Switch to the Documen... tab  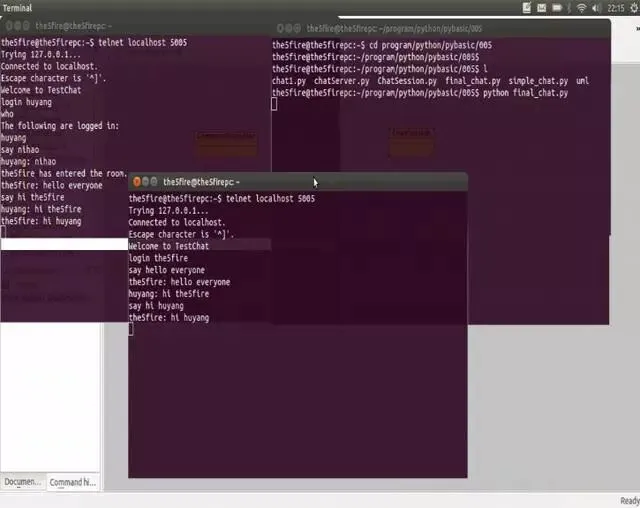[x=22, y=482]
